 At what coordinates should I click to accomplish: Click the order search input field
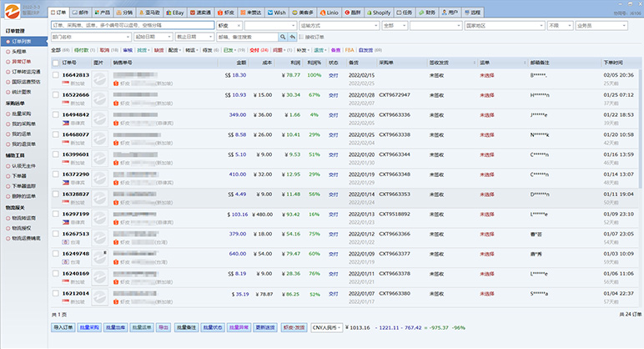[x=130, y=26]
